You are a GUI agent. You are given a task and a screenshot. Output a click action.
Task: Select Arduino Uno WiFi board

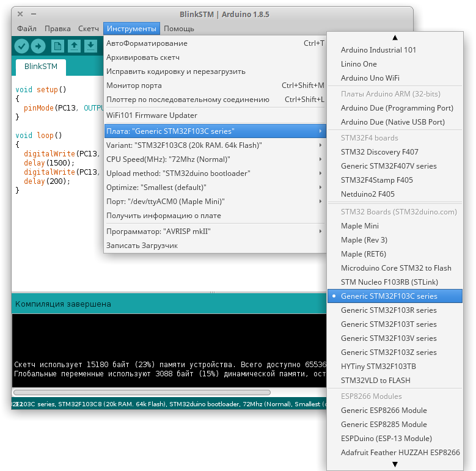(x=395, y=78)
